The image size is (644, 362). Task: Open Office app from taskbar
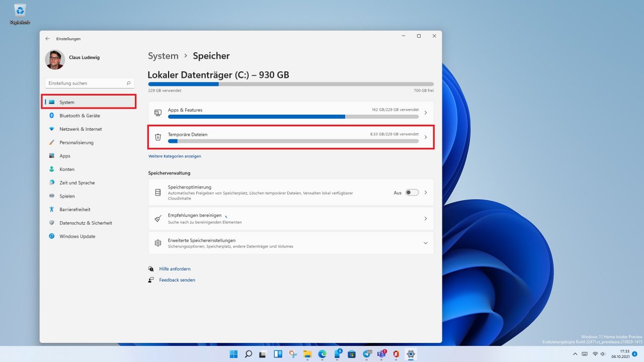pyautogui.click(x=396, y=354)
